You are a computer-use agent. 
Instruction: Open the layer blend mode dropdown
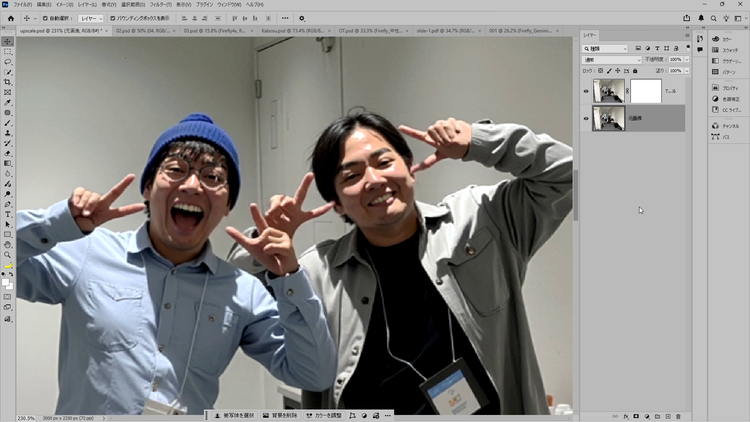(x=612, y=60)
